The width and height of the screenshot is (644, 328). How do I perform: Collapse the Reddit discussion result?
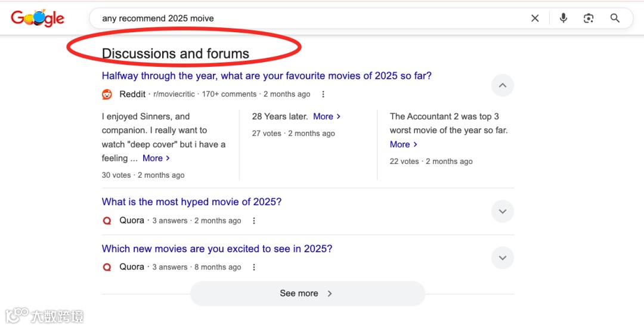pyautogui.click(x=502, y=86)
